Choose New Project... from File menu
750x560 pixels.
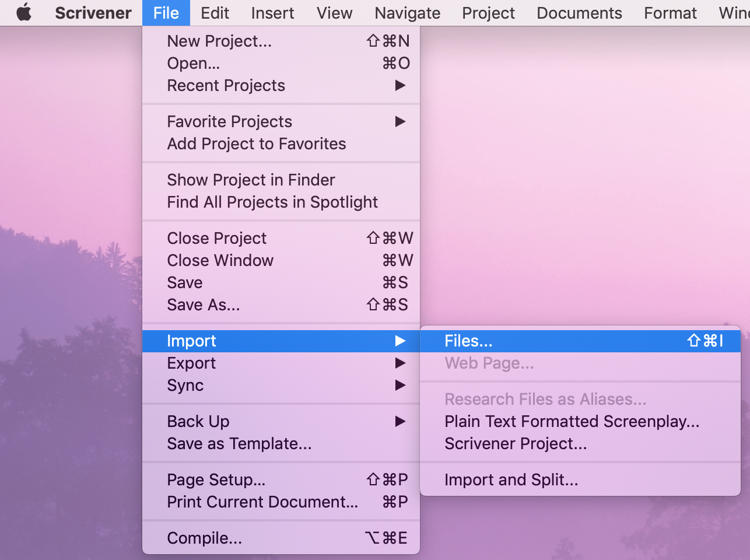[281, 41]
